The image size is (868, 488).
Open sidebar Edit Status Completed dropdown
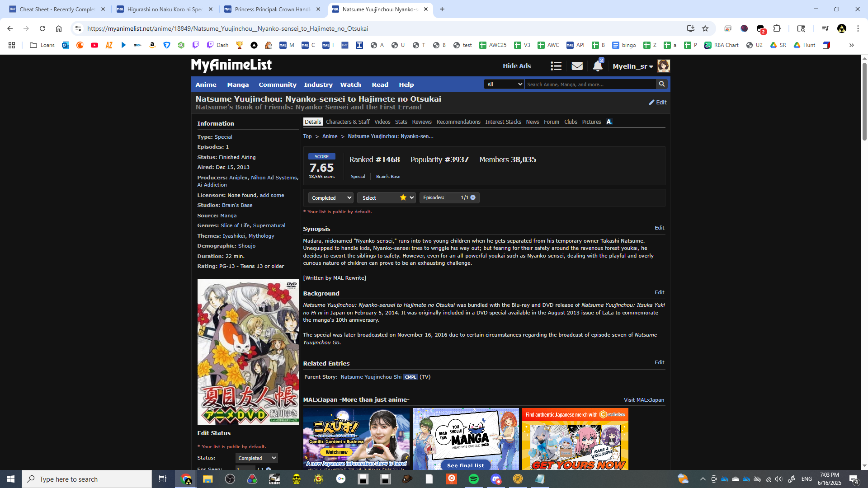(x=256, y=458)
